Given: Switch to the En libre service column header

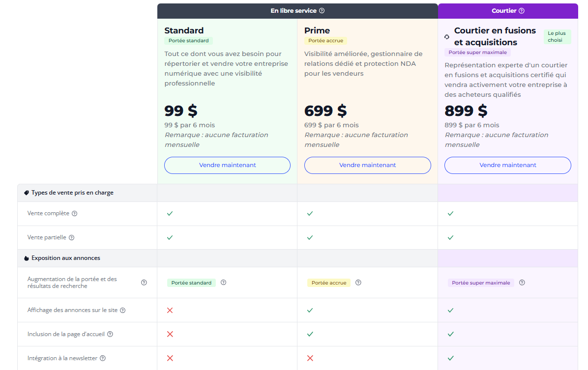Looking at the screenshot, I should (x=297, y=10).
